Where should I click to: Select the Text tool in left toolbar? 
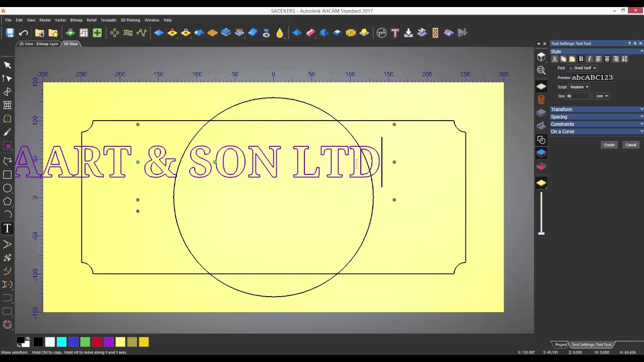pyautogui.click(x=8, y=229)
